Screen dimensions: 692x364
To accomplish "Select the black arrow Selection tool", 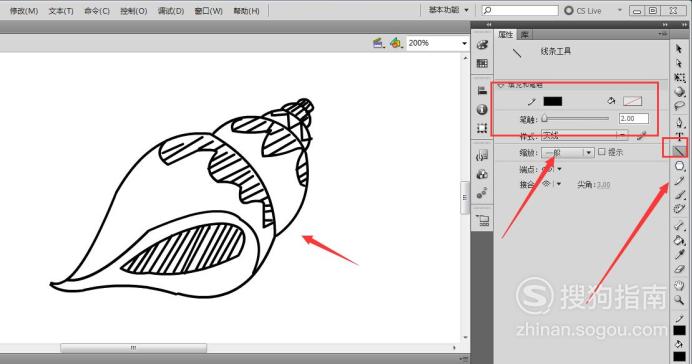I will tap(679, 49).
